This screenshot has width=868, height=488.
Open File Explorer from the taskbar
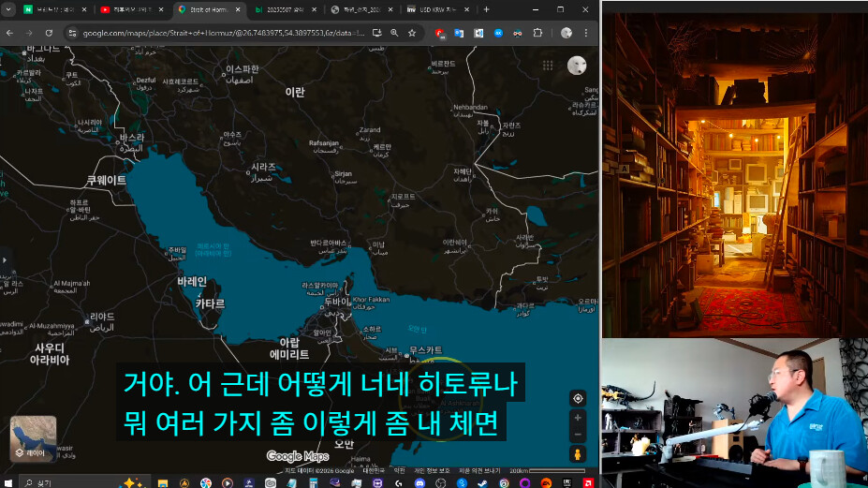pyautogui.click(x=163, y=483)
